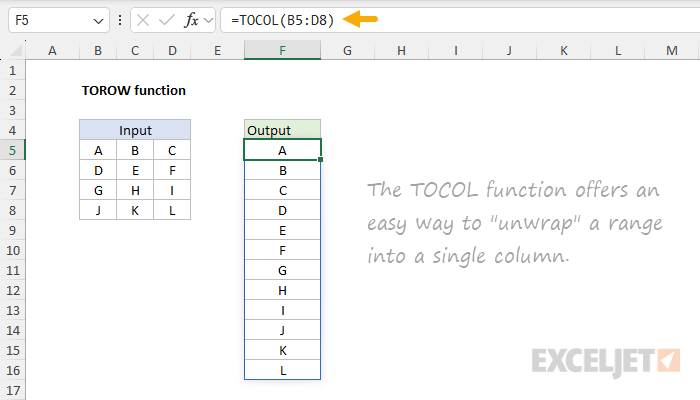Click Input cell C8 containing K

(135, 210)
